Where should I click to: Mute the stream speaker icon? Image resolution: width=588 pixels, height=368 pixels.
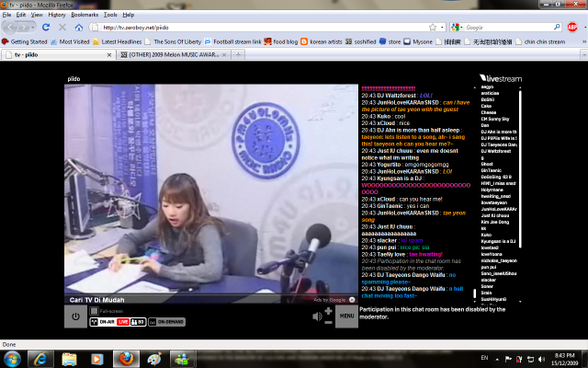pos(318,316)
